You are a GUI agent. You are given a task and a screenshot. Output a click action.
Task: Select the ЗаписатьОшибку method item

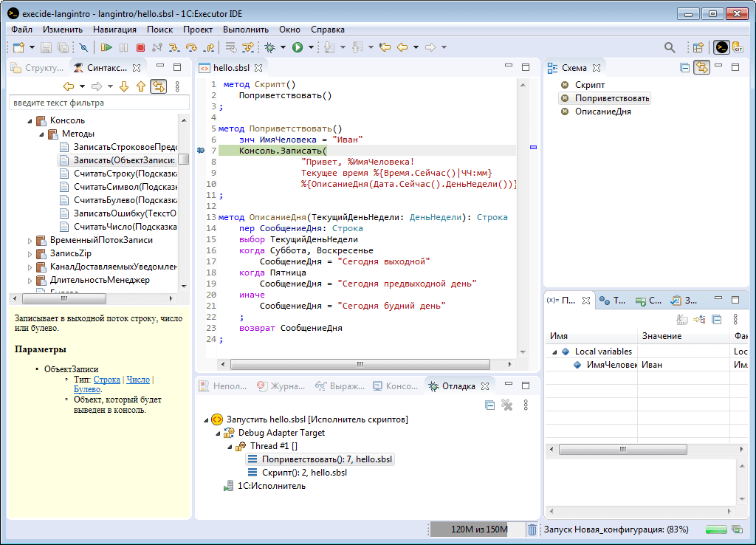point(119,213)
